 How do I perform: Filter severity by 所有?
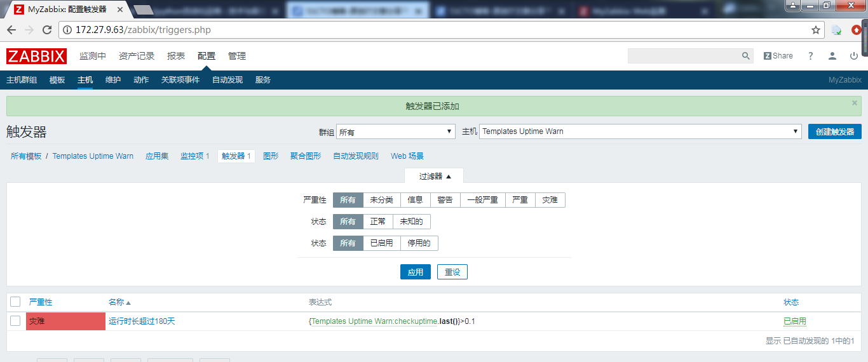[x=348, y=200]
